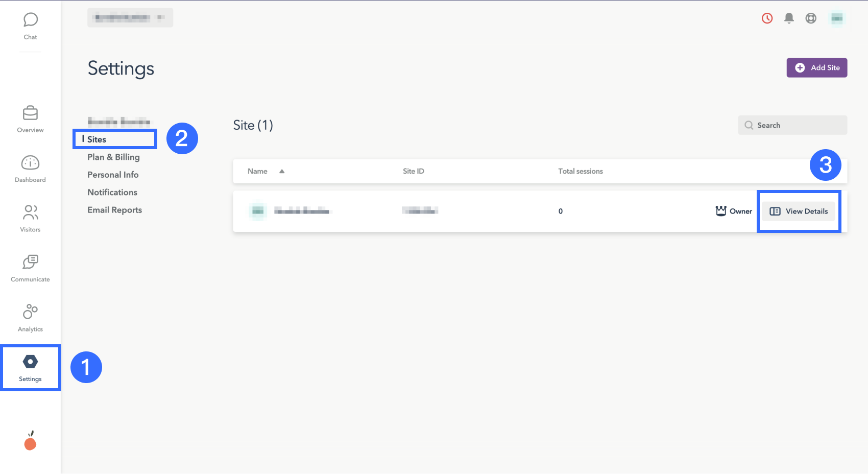Viewport: 868px width, 474px height.
Task: Open the notifications bell
Action: (789, 18)
